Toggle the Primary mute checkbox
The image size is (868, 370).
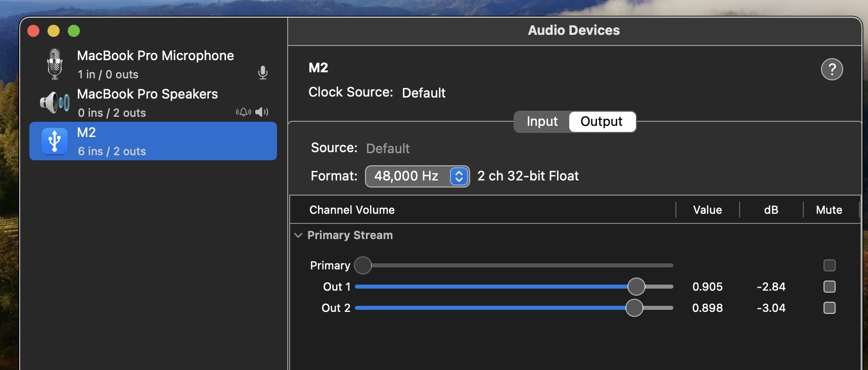point(830,265)
